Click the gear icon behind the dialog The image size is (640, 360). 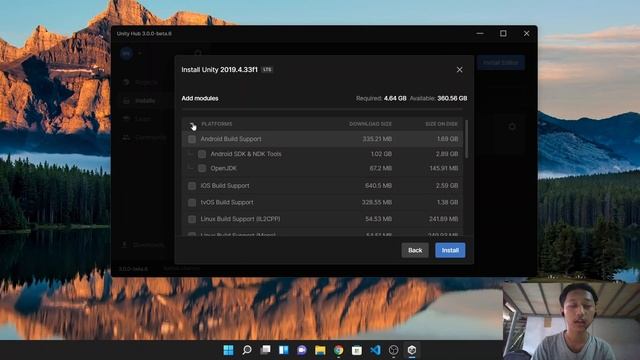(512, 127)
